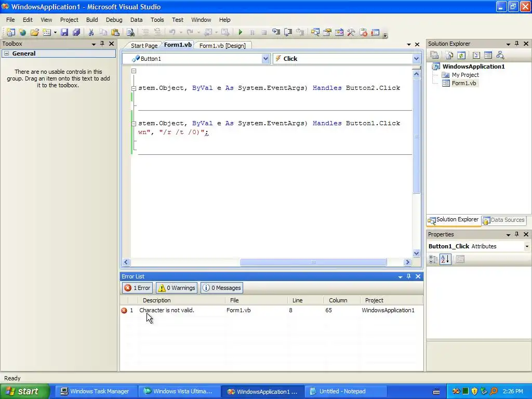Click the Find in Files binoculars icon
The image size is (532, 399).
(130, 32)
